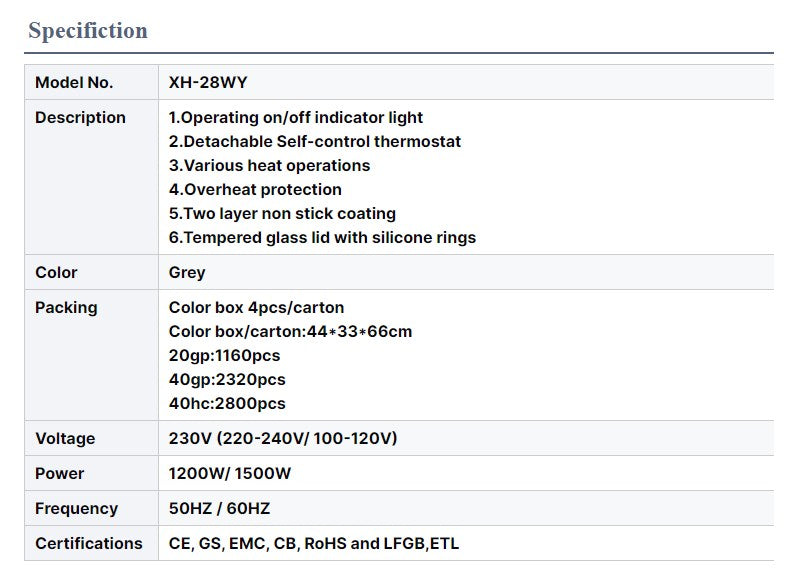Select the Operating on/off indicator light line
Viewport: 787px width, 577px height.
[296, 117]
